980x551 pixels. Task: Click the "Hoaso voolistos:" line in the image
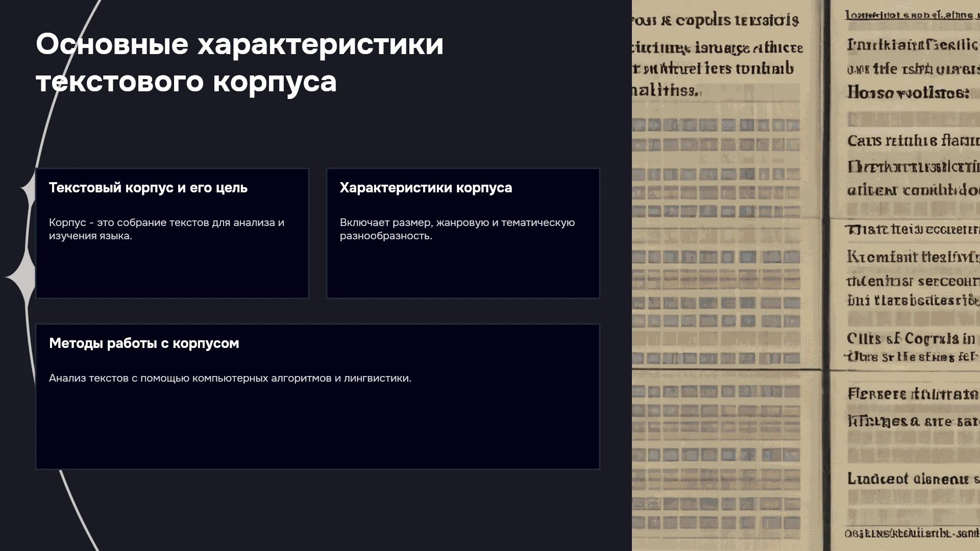908,92
